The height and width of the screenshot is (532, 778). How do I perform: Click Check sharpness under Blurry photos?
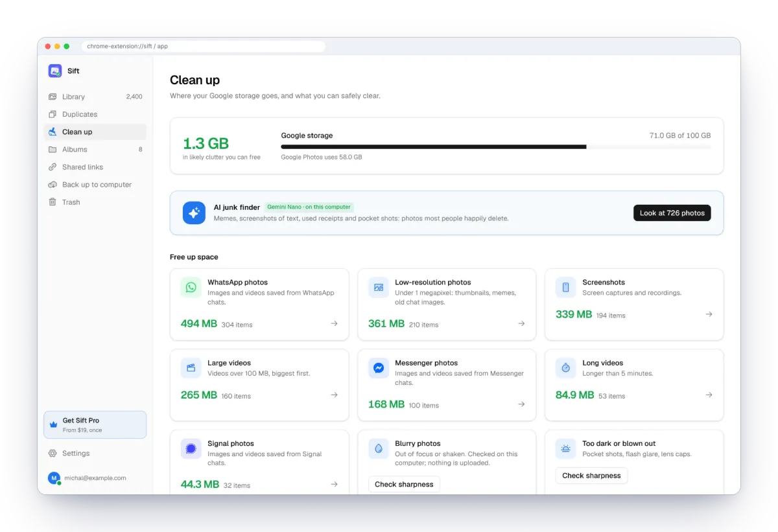pos(404,484)
